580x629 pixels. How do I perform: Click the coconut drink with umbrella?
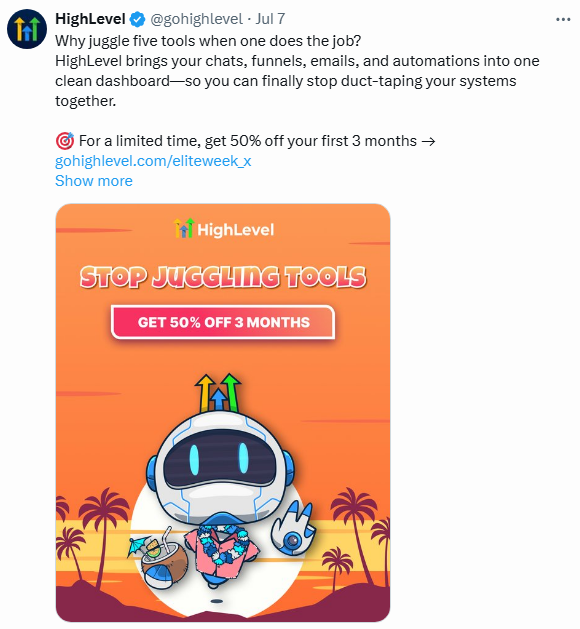(160, 558)
